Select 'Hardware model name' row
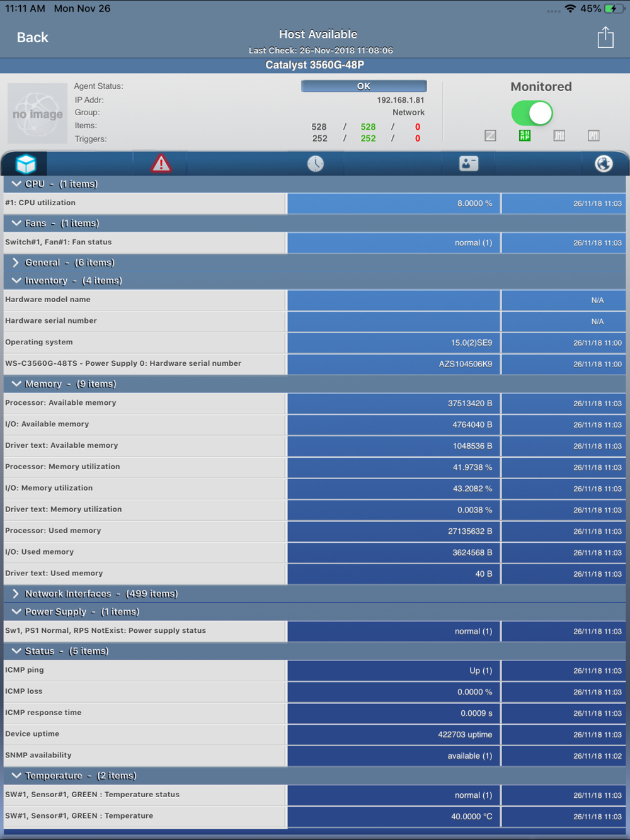 [314, 300]
